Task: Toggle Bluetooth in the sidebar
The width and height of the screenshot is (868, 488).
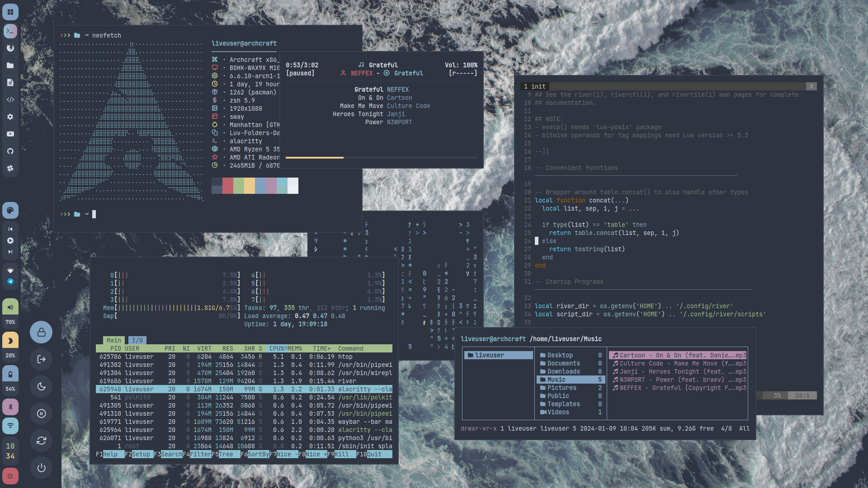Action: (x=10, y=407)
